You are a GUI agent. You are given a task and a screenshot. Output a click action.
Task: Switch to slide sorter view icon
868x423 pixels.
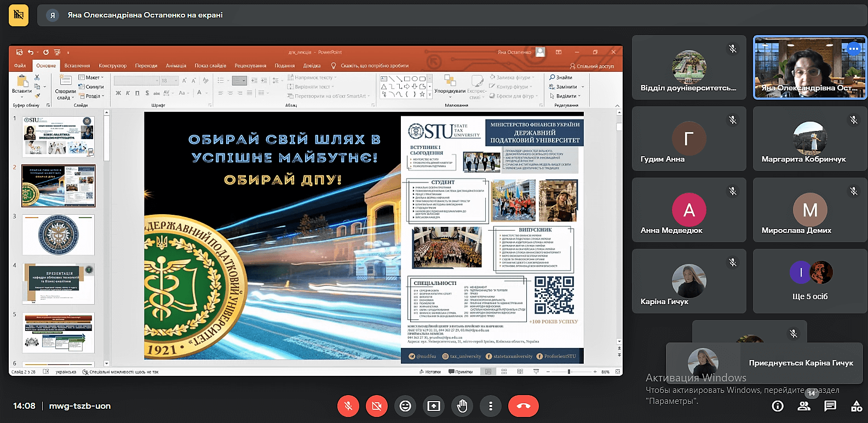[504, 371]
